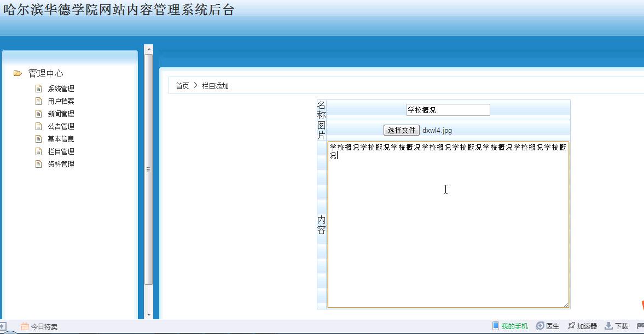This screenshot has width=644, height=334.
Task: Click the 医生 icon in the status bar
Action: pyautogui.click(x=540, y=326)
